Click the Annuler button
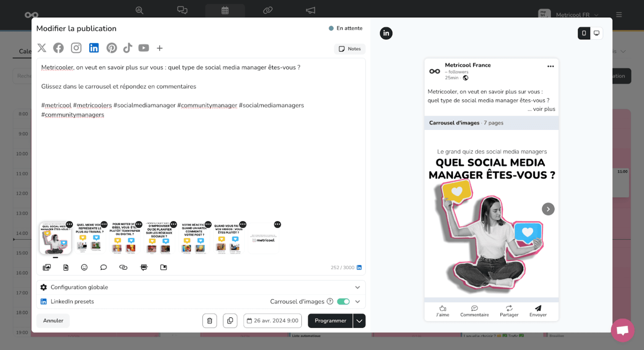The width and height of the screenshot is (644, 350). 53,320
